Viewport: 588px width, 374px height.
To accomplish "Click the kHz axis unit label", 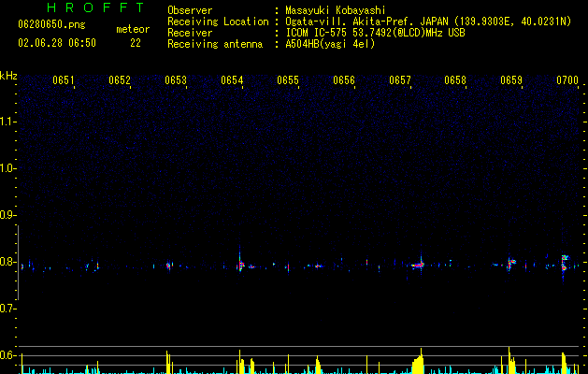I will tap(8, 76).
